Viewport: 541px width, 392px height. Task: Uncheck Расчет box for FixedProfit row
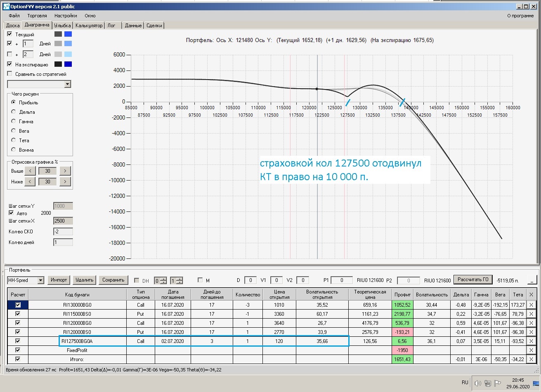click(18, 350)
